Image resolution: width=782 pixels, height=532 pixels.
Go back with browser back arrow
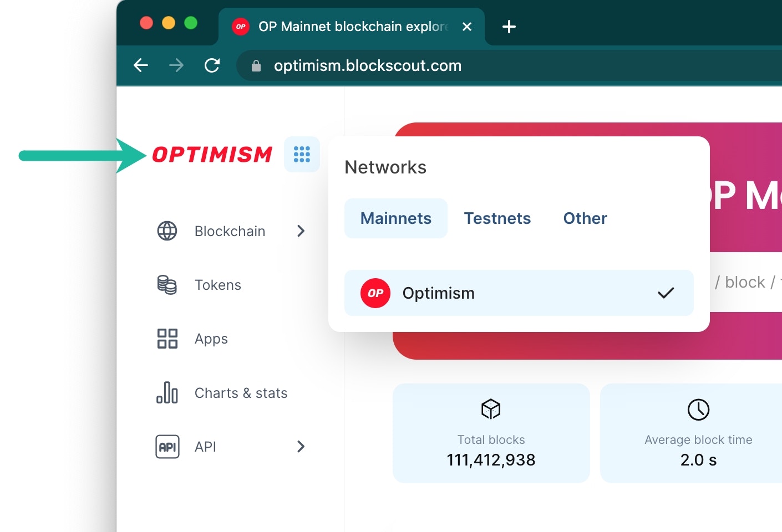pyautogui.click(x=141, y=65)
